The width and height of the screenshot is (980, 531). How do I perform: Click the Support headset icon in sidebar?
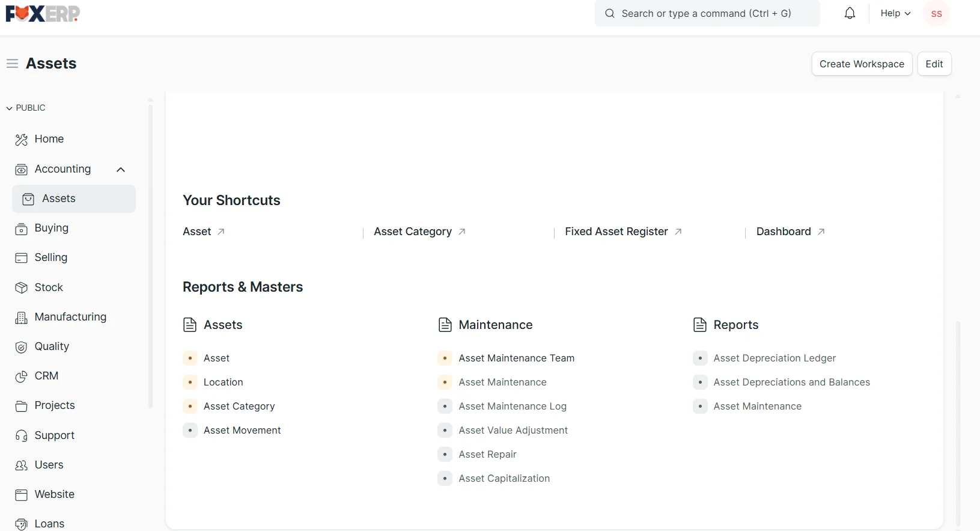pos(22,435)
